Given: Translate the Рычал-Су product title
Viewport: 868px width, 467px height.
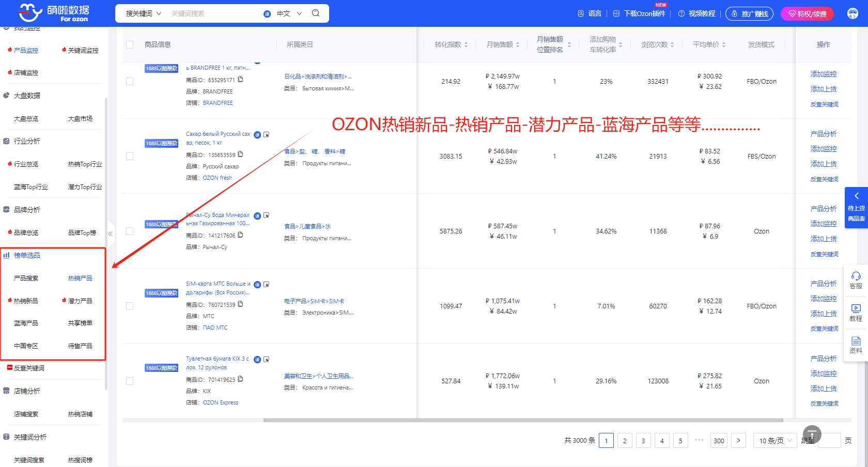Looking at the screenshot, I should click(x=257, y=216).
